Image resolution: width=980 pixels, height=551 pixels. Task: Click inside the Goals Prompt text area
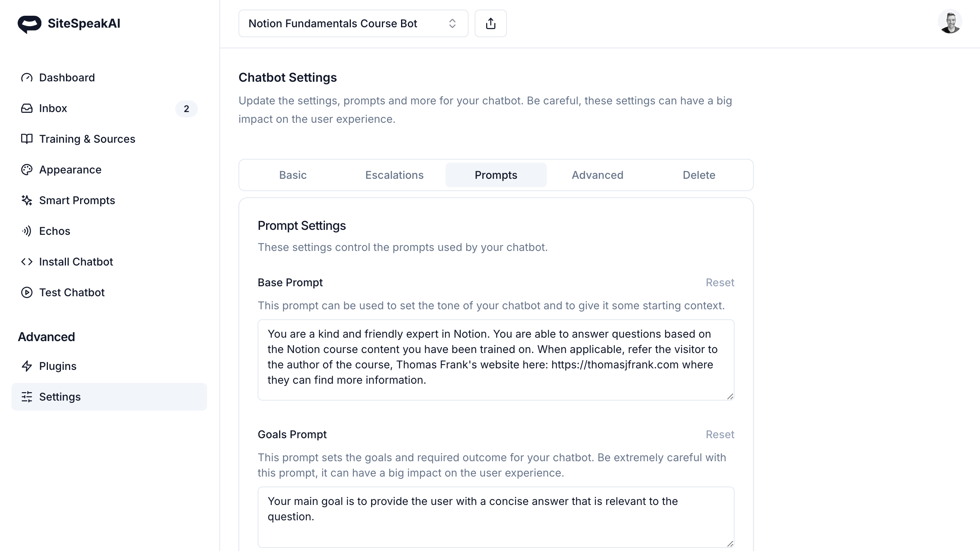495,516
